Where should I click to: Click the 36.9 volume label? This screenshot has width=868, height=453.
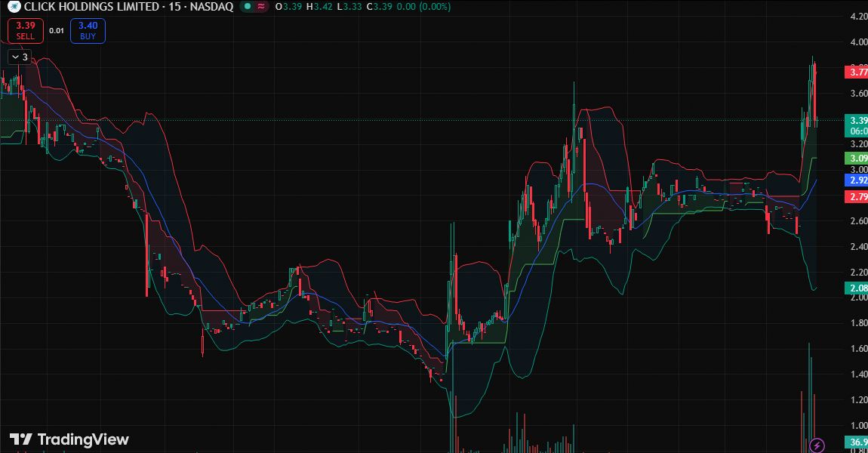(857, 442)
